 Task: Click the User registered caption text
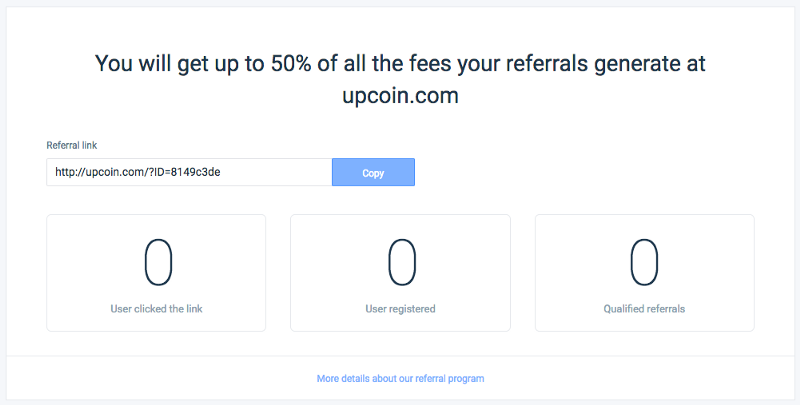tap(400, 309)
